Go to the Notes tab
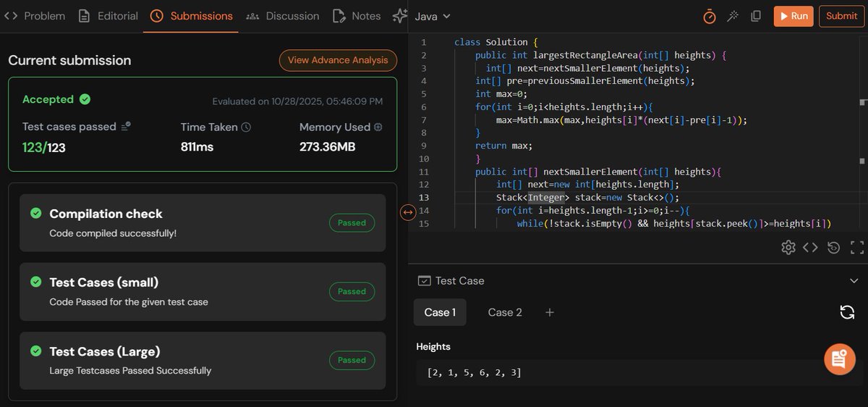Screen dimensions: 868x407 [356, 15]
